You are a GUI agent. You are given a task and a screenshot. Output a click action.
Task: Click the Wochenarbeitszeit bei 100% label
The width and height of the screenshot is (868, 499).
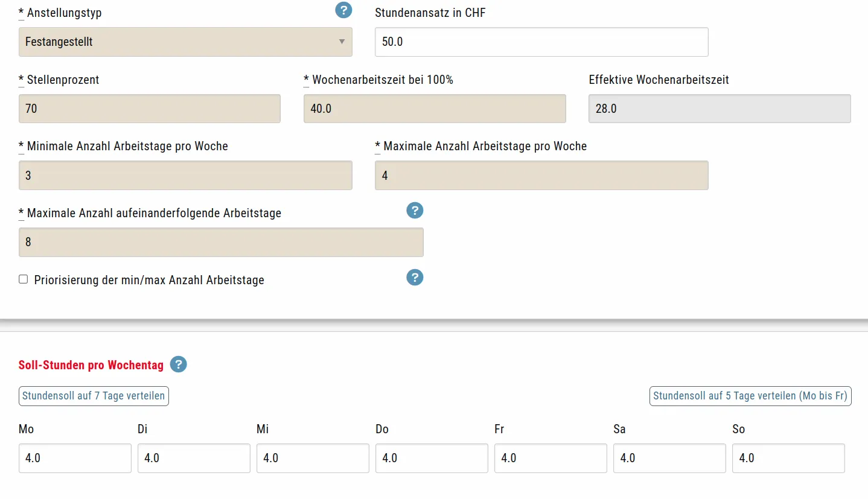coord(378,80)
